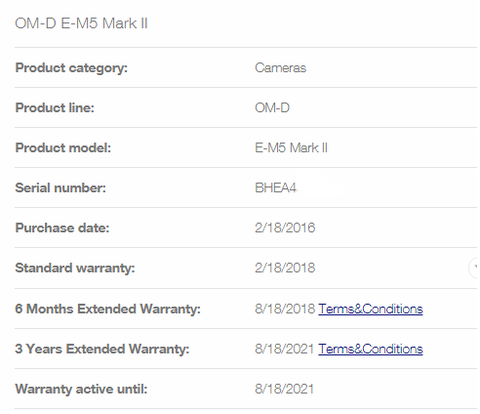Click the BHEA4 serial number text
This screenshot has height=414, width=480.
(275, 188)
